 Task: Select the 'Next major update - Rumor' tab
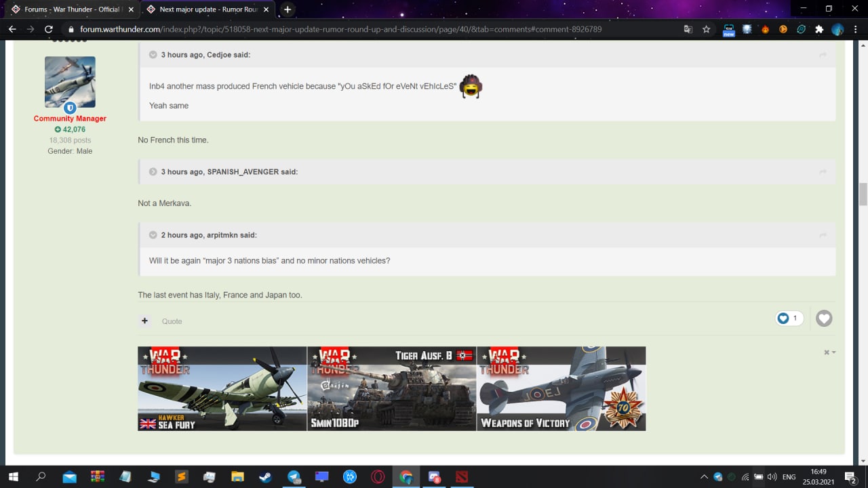pyautogui.click(x=208, y=9)
